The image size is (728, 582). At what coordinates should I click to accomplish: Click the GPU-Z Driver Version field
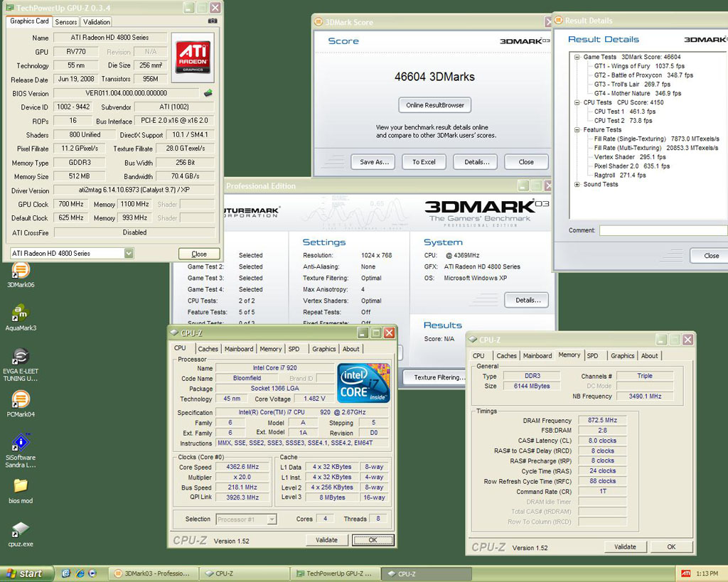[x=134, y=190]
